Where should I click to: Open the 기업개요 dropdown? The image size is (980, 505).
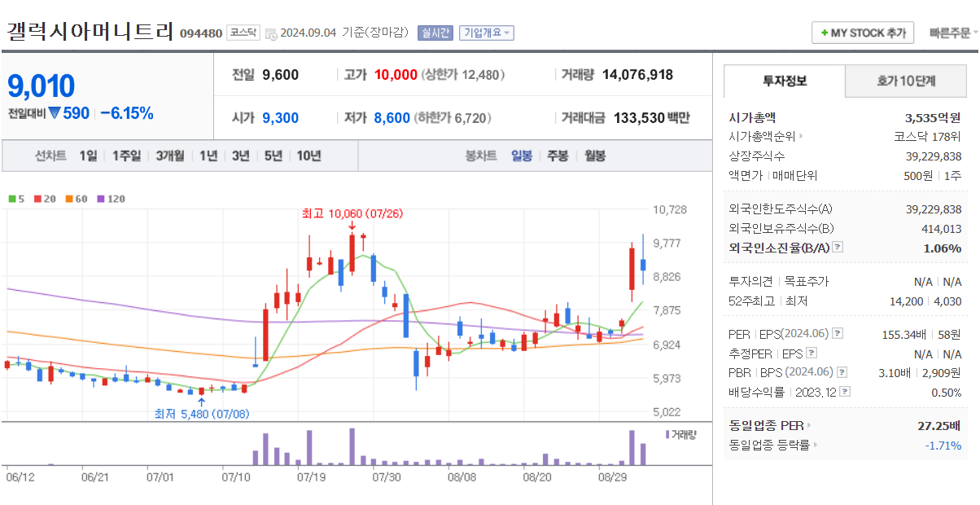486,33
